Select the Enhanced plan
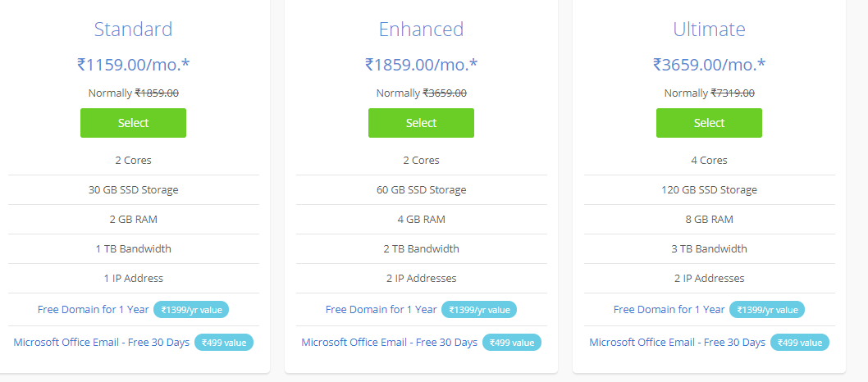868x382 pixels. pos(421,123)
